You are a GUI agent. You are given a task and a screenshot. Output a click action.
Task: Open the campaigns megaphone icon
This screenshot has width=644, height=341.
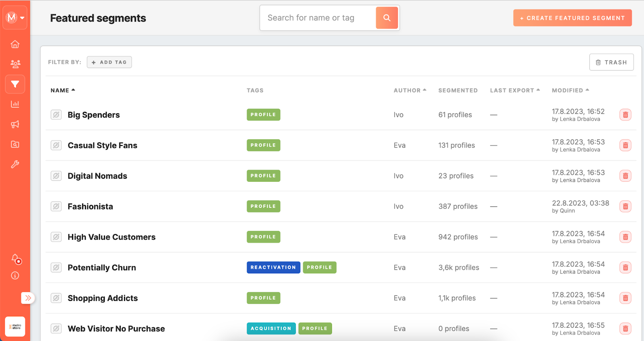(x=15, y=124)
